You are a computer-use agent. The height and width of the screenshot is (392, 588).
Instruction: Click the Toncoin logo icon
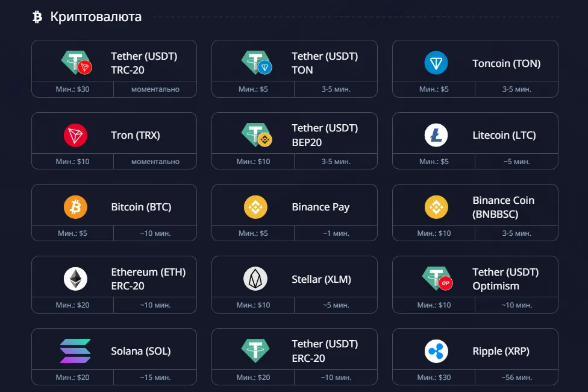436,63
